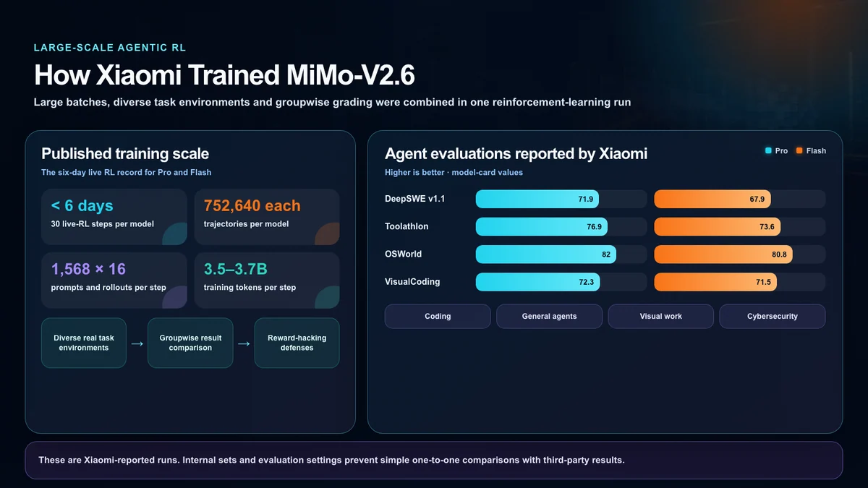Click the 'Xiaomi-reported runs' footer note
The width and height of the screenshot is (868, 488).
point(331,460)
